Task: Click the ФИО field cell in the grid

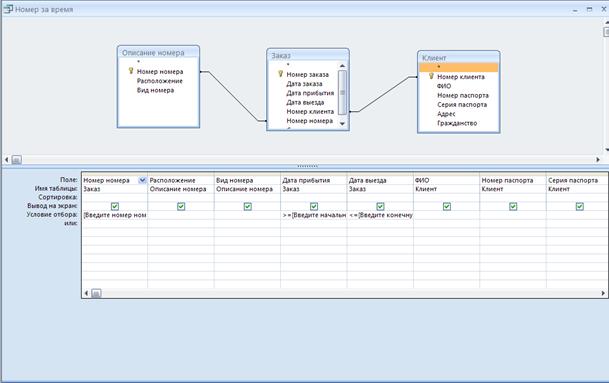Action: pos(447,180)
